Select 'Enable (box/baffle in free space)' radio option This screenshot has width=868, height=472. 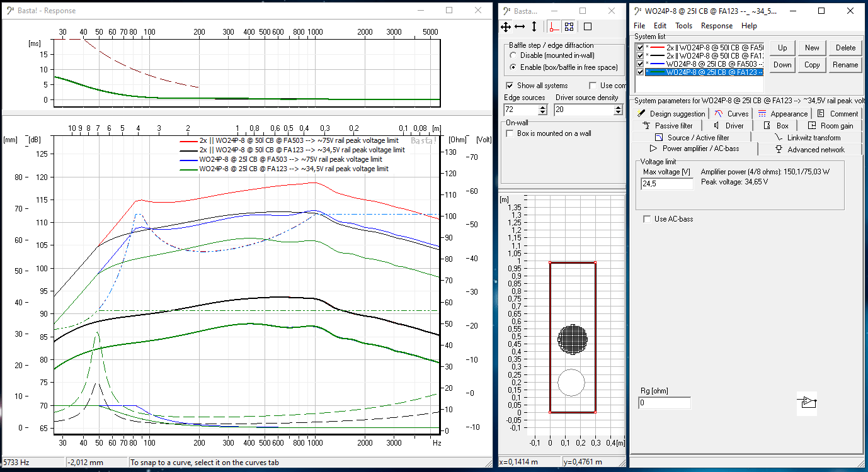tap(513, 67)
